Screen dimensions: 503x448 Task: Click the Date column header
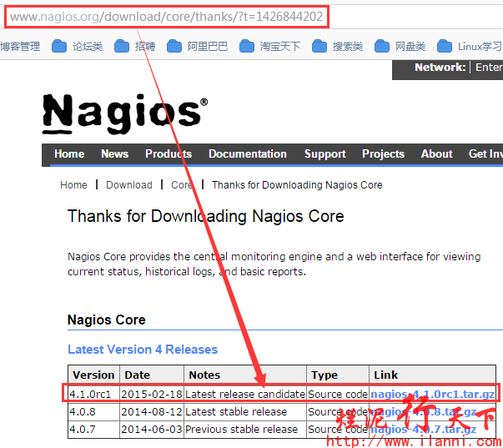pyautogui.click(x=152, y=375)
